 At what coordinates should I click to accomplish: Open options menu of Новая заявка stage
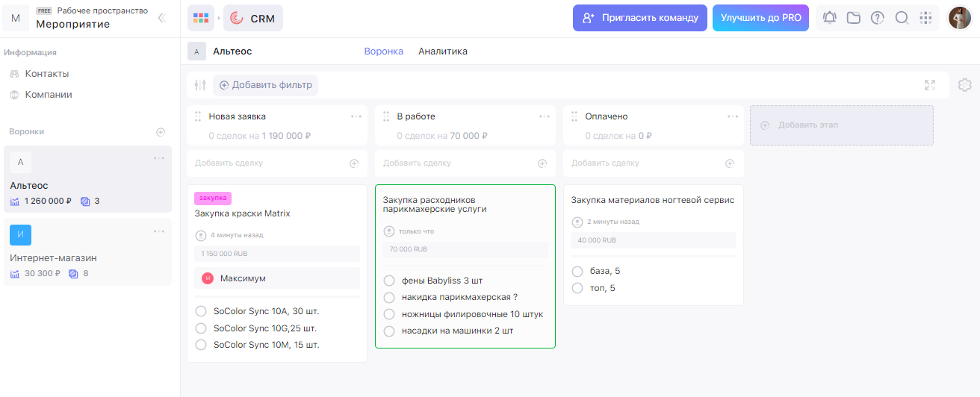357,116
